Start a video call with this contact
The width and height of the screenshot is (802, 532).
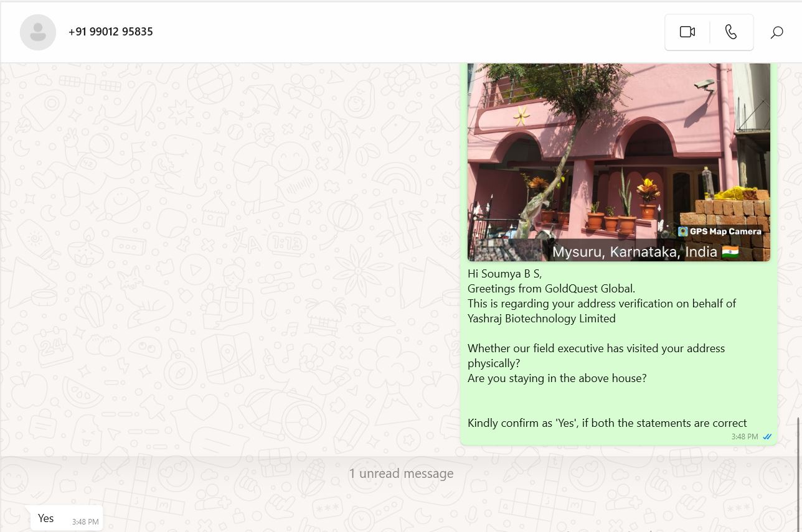point(687,32)
